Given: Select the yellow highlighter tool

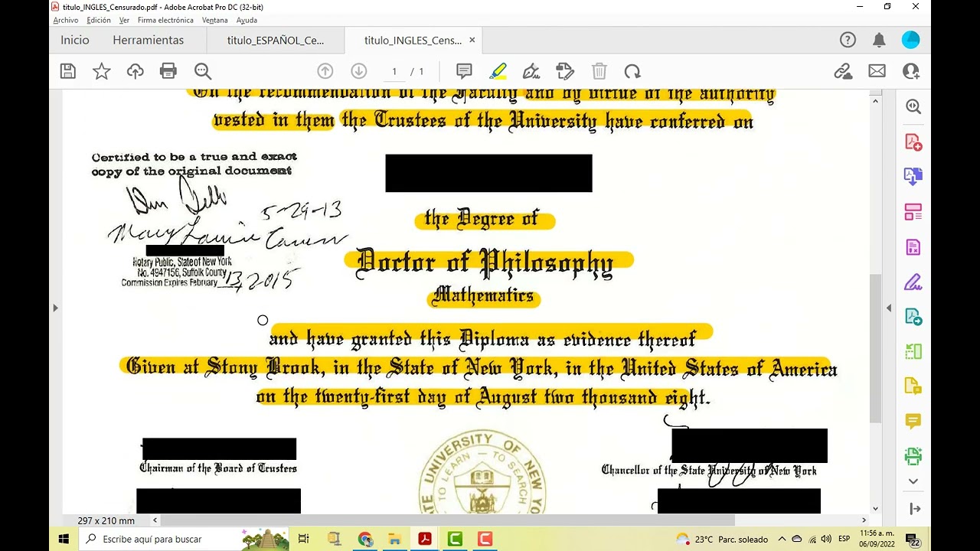Looking at the screenshot, I should [x=498, y=71].
